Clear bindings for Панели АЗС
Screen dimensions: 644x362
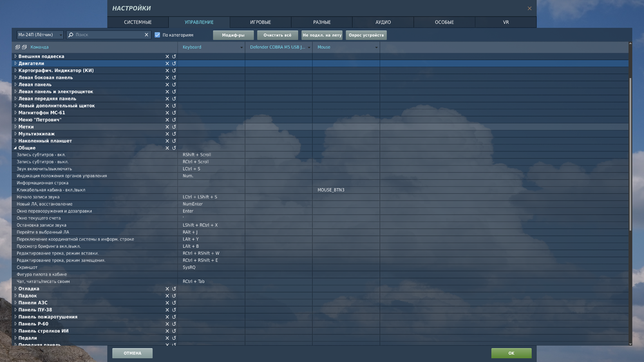click(x=167, y=303)
